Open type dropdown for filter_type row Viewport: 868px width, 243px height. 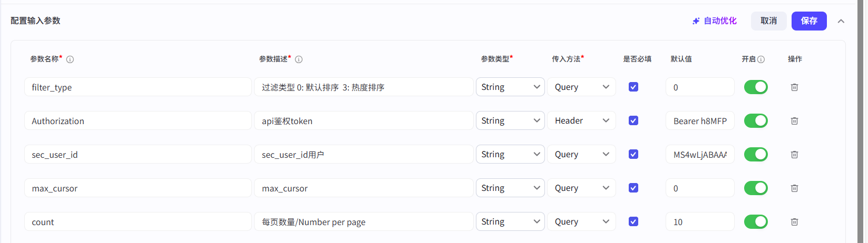coord(510,87)
